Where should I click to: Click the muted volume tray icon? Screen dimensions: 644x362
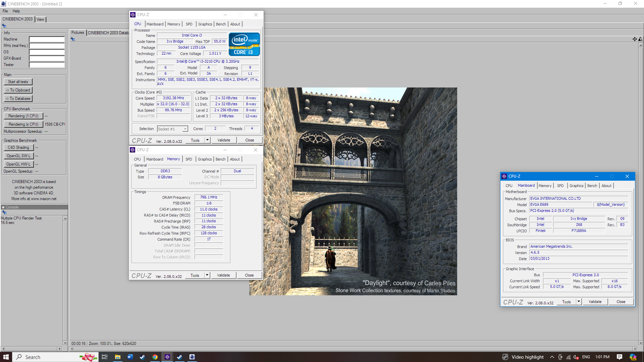(577, 357)
